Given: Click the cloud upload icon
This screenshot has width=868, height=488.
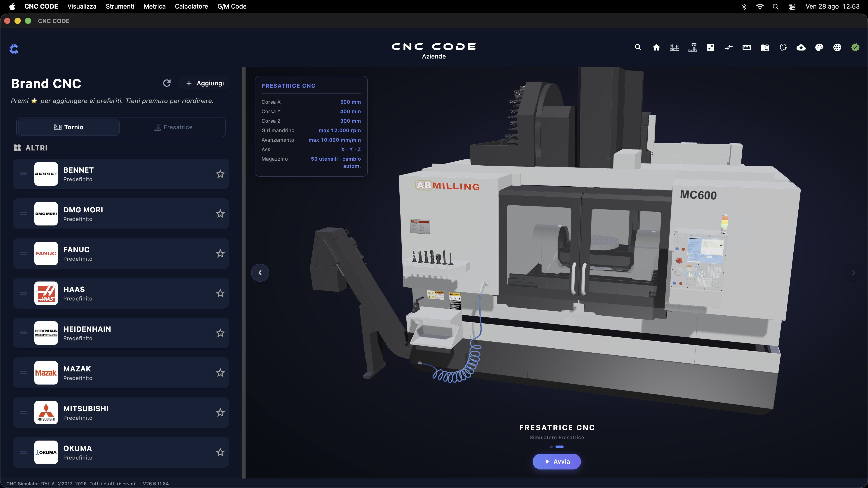Looking at the screenshot, I should [801, 47].
